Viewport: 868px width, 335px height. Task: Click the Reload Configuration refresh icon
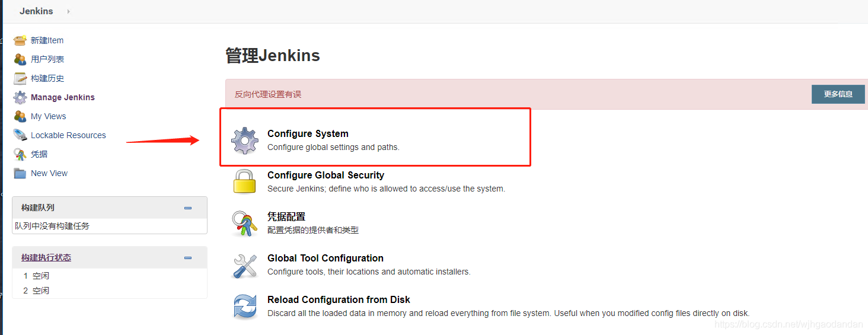(x=244, y=307)
